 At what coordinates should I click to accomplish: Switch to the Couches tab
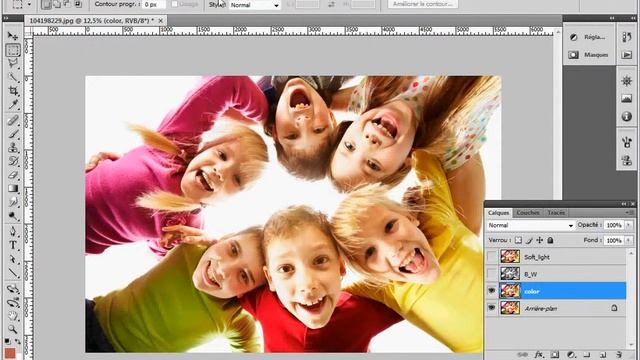tap(528, 213)
